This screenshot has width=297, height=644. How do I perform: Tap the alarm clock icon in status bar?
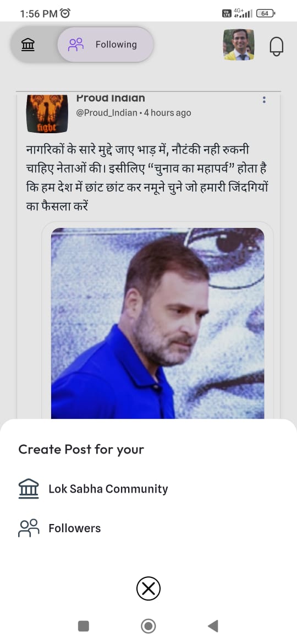pyautogui.click(x=65, y=14)
